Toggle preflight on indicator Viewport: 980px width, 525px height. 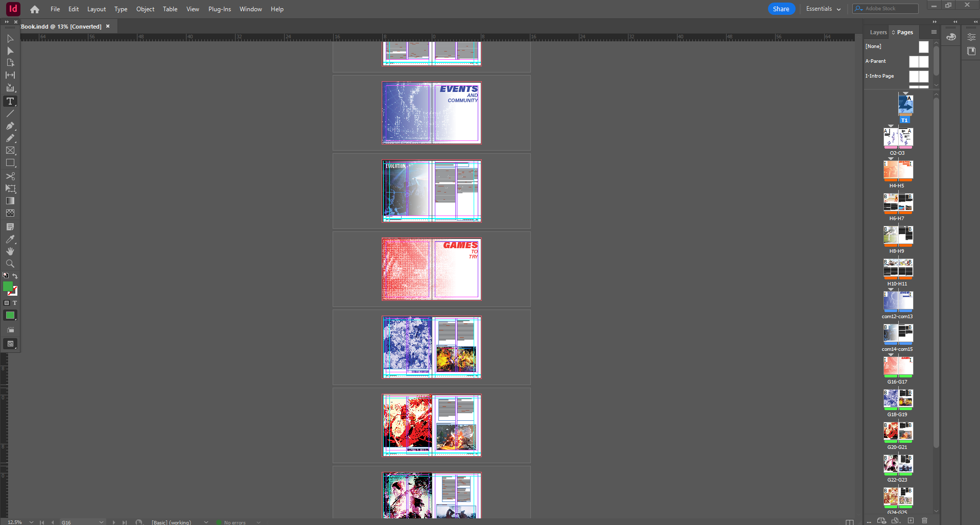click(x=219, y=522)
